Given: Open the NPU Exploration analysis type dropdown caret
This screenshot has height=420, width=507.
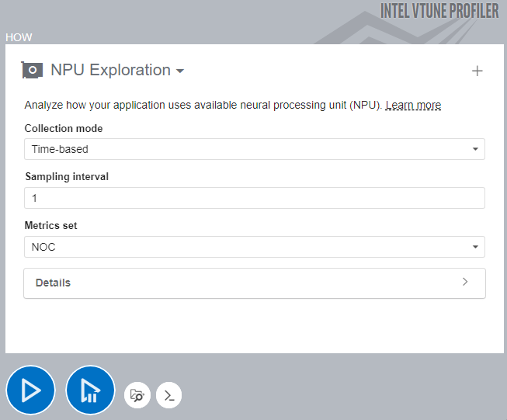Looking at the screenshot, I should (180, 71).
